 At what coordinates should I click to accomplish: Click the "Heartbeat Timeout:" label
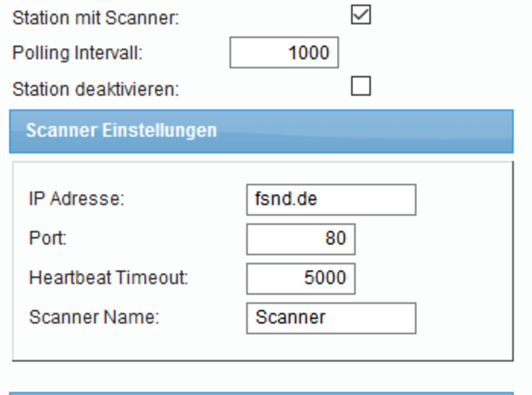(x=108, y=278)
